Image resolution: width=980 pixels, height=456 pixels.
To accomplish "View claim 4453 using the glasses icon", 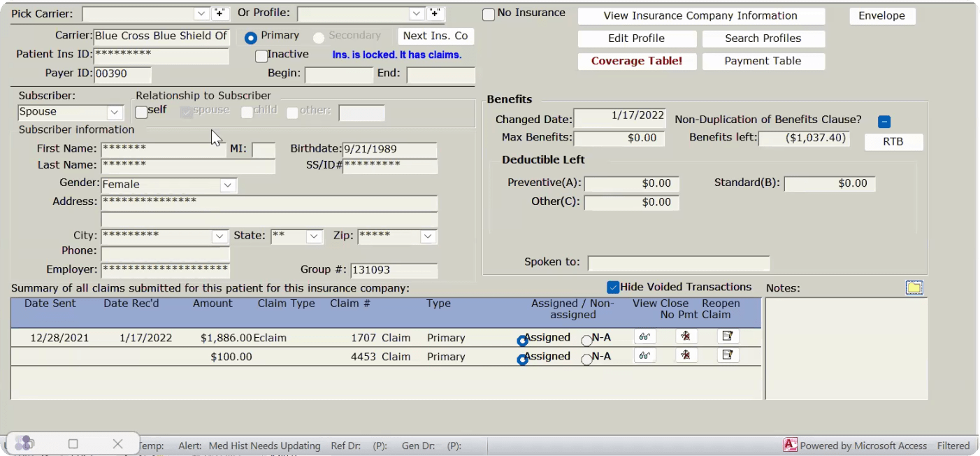I will tap(644, 355).
